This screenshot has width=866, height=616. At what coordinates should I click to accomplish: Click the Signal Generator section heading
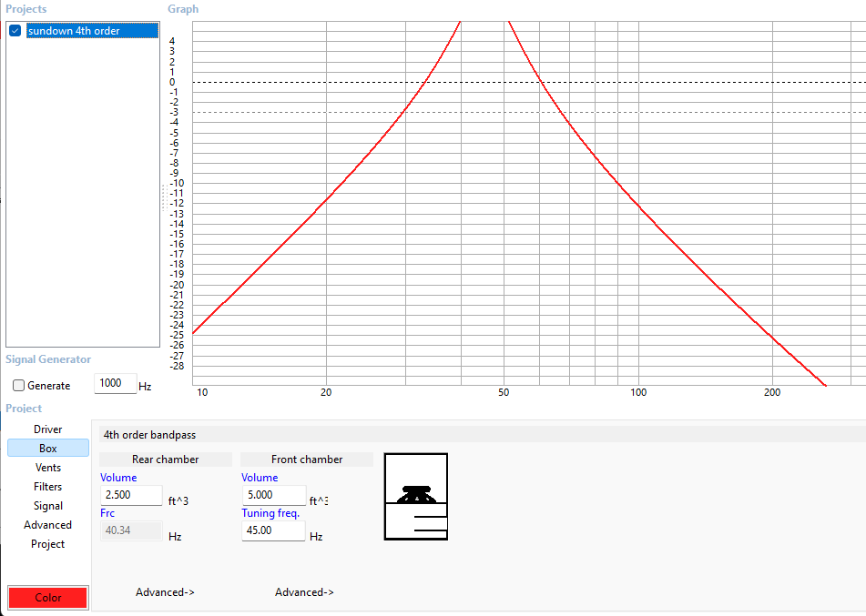pyautogui.click(x=48, y=359)
